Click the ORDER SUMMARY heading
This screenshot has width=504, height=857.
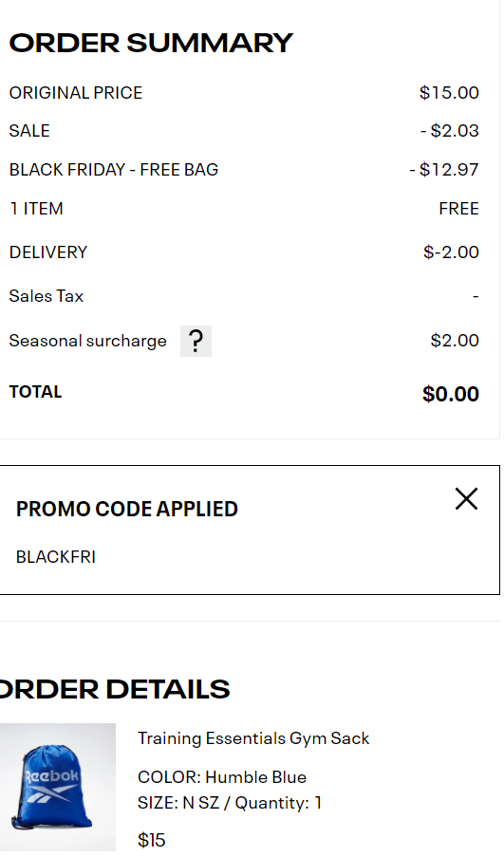152,43
